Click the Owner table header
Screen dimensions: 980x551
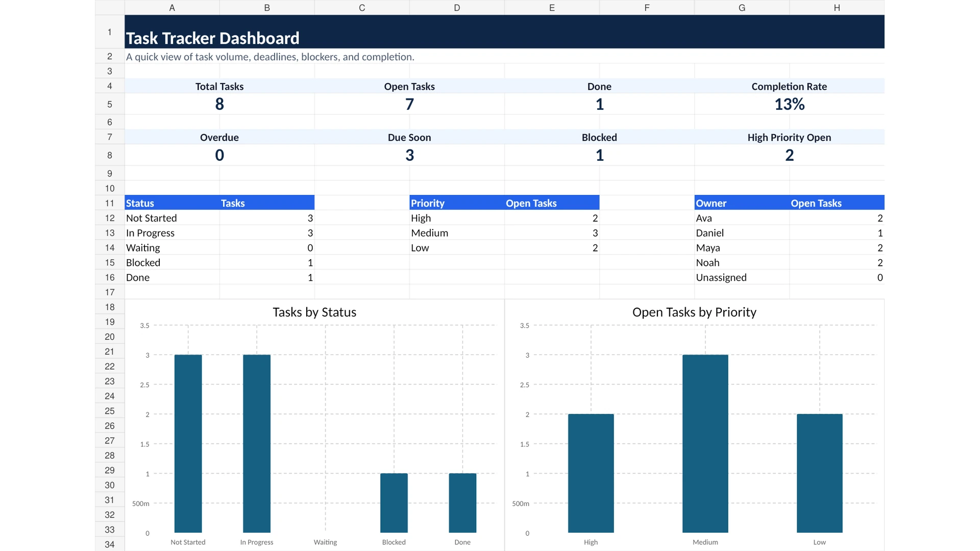(742, 203)
